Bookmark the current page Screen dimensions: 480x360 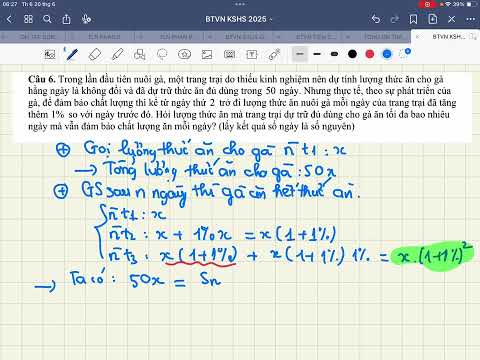click(413, 19)
